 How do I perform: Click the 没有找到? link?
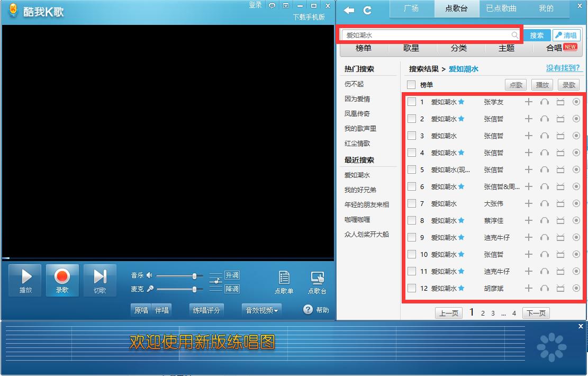click(x=564, y=68)
